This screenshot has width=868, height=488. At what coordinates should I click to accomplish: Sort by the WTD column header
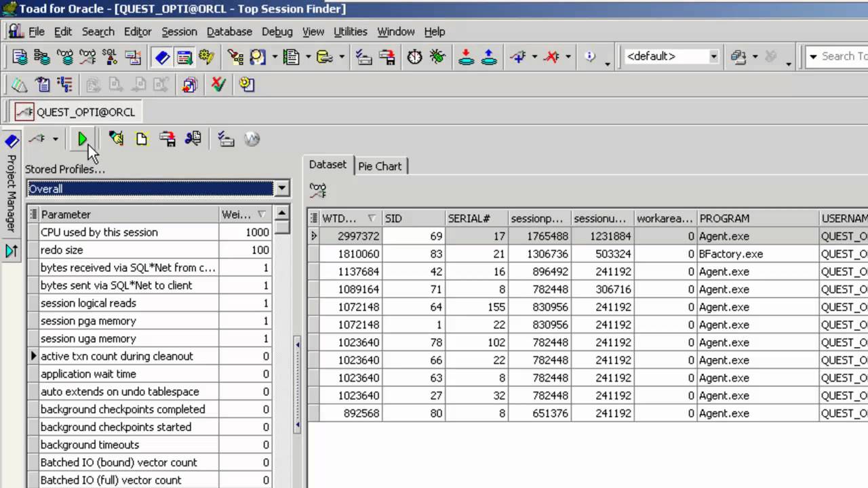(351, 218)
